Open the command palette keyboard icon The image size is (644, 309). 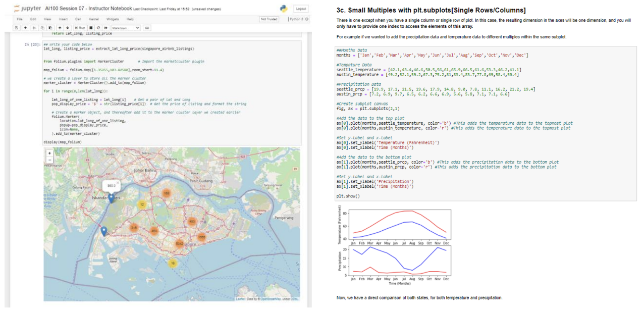click(x=148, y=28)
